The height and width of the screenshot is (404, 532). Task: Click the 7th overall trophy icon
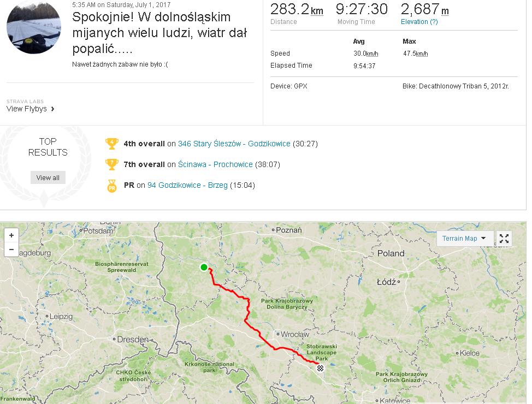coord(112,164)
